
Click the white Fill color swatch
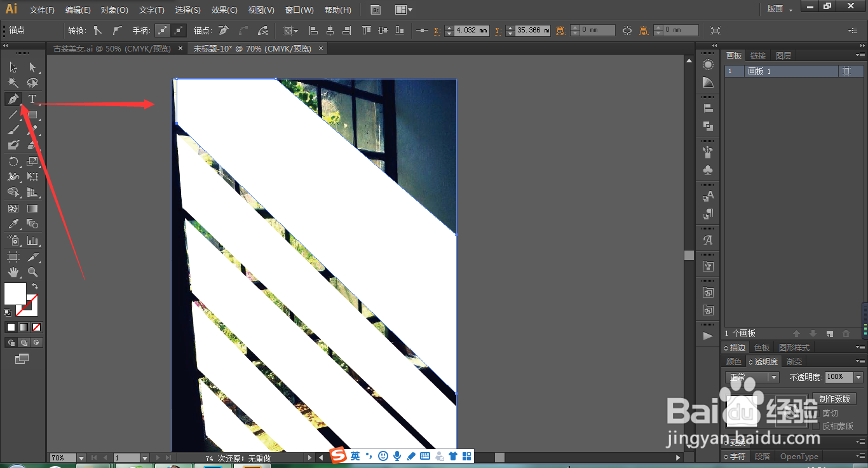point(15,294)
